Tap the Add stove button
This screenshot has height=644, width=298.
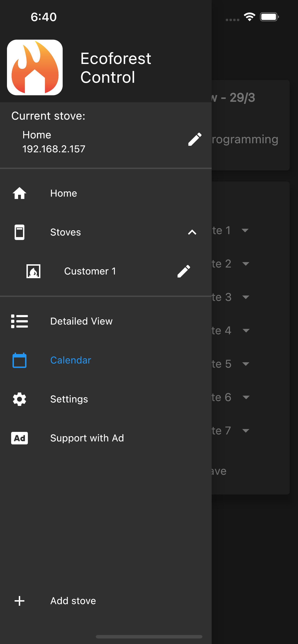[x=106, y=601]
